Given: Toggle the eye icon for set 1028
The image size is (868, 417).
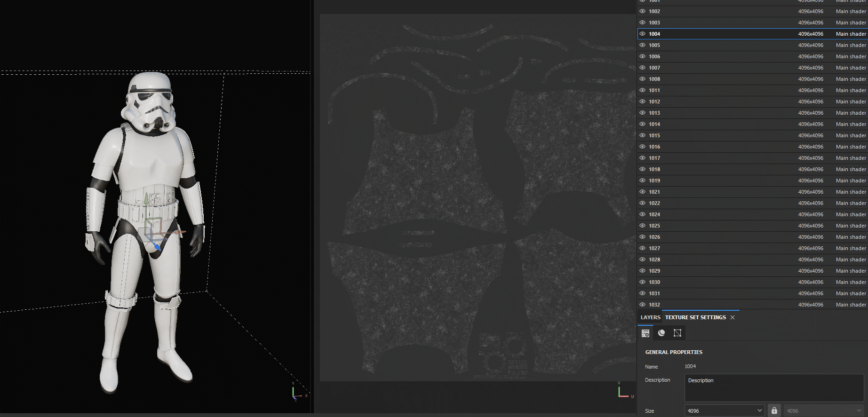Looking at the screenshot, I should [642, 260].
